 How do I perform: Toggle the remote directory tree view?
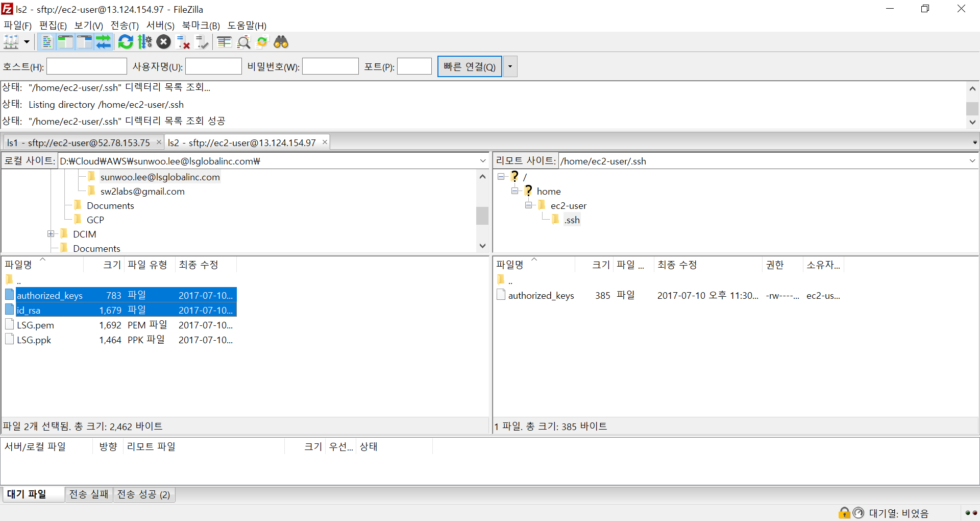pyautogui.click(x=84, y=42)
